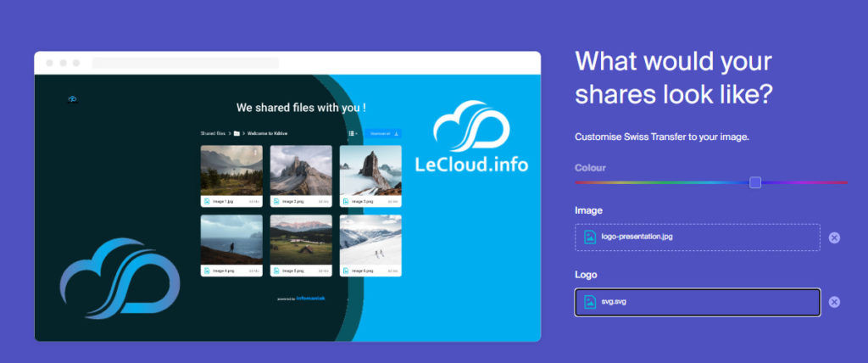Click the big blue cloud logo bottom-left
Screen dimensions: 868x363
pos(120,278)
